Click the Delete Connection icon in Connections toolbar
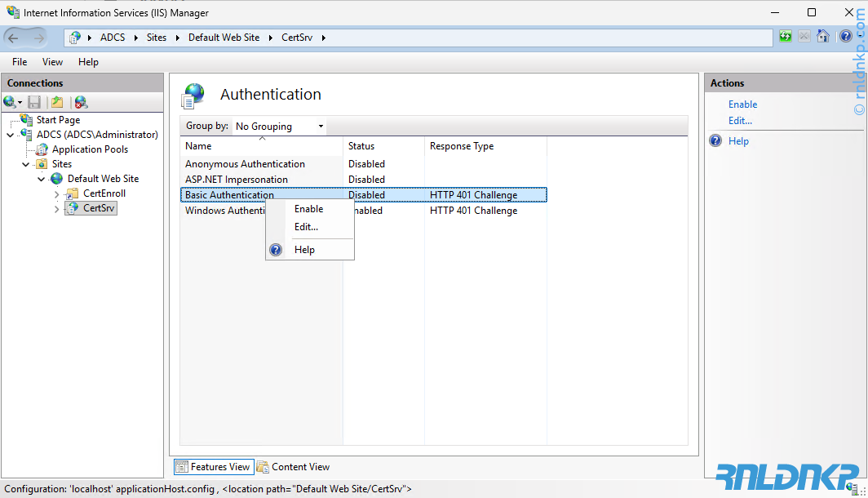This screenshot has height=498, width=868. (x=81, y=102)
